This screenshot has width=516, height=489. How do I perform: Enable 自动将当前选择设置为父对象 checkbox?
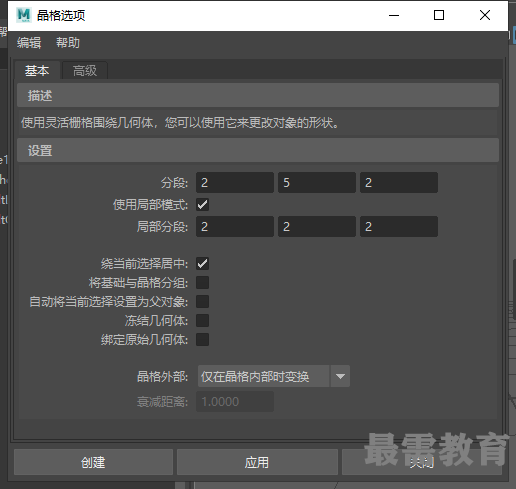tap(202, 302)
